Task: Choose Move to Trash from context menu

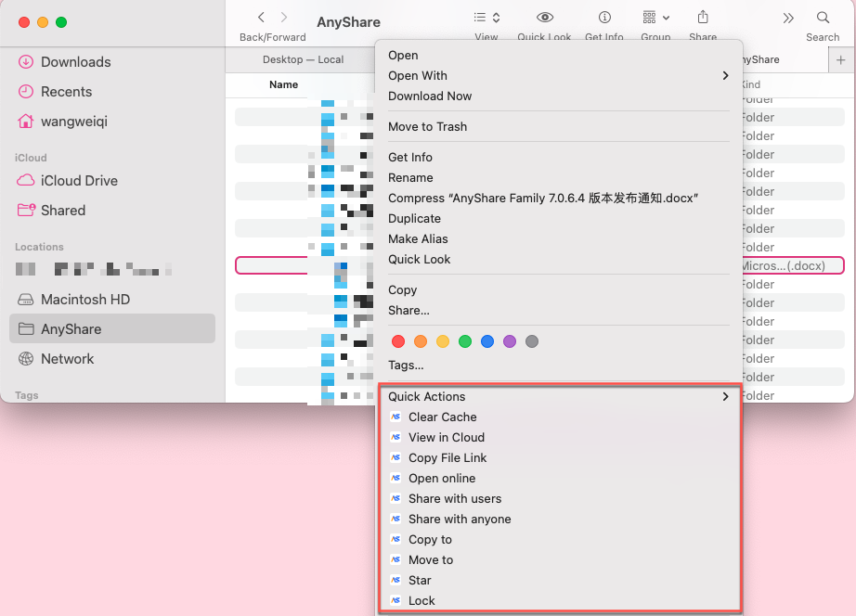Action: coord(427,127)
